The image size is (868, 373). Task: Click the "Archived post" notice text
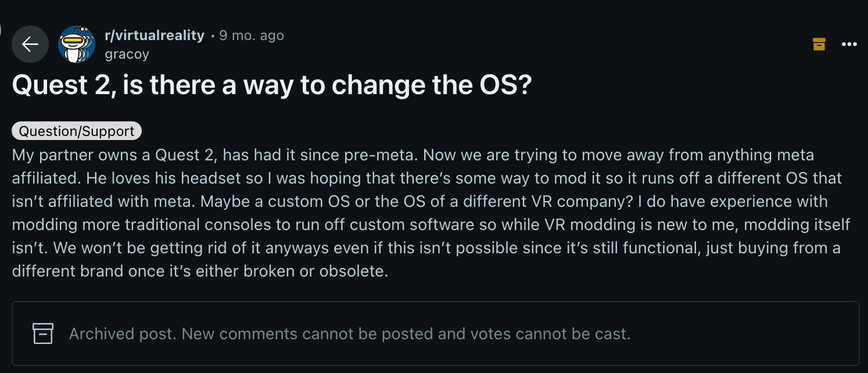123,334
